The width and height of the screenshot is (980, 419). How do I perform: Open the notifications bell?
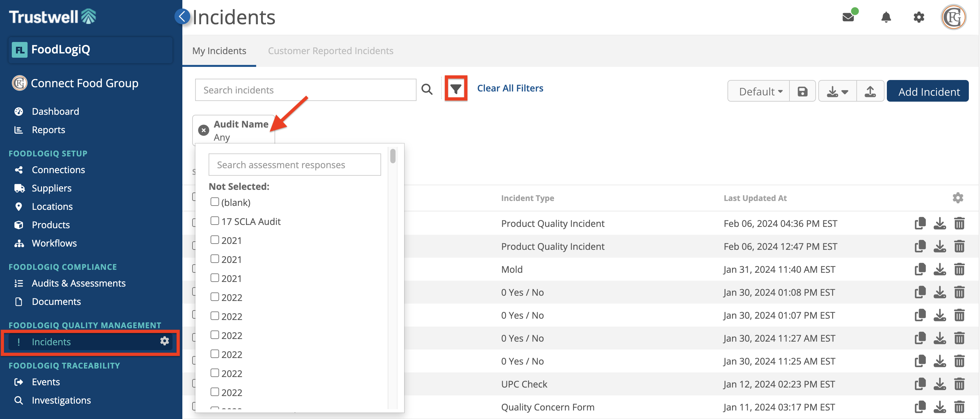click(886, 17)
